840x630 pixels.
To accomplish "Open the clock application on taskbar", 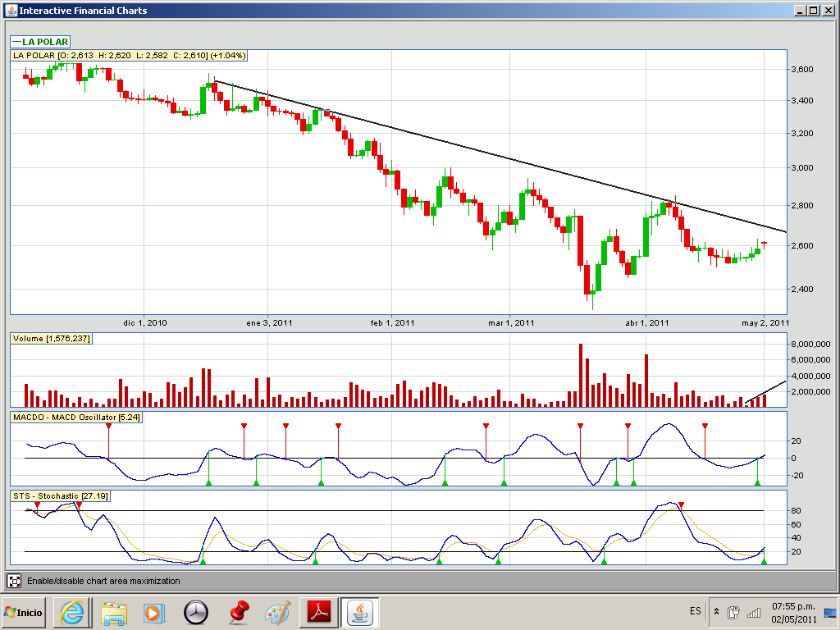I will pos(196,612).
